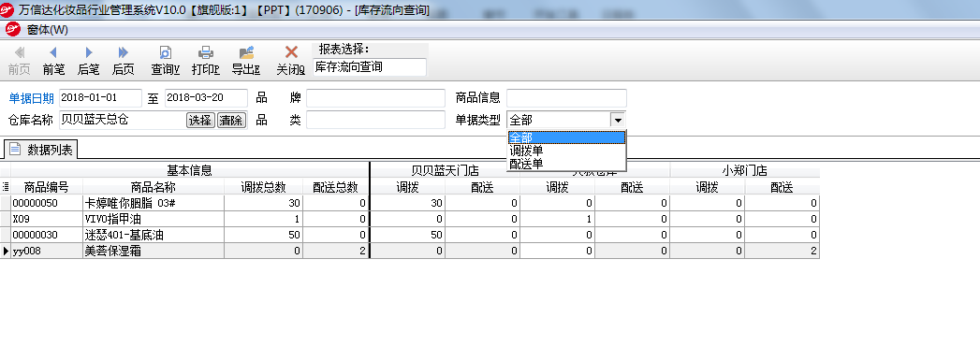Image resolution: width=980 pixels, height=346 pixels.
Task: Click the 商品名称 column header
Action: coord(154,187)
